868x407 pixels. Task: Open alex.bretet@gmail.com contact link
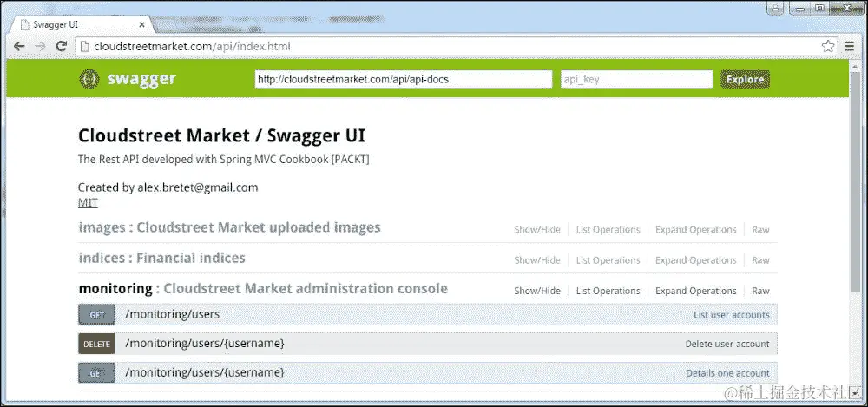198,187
